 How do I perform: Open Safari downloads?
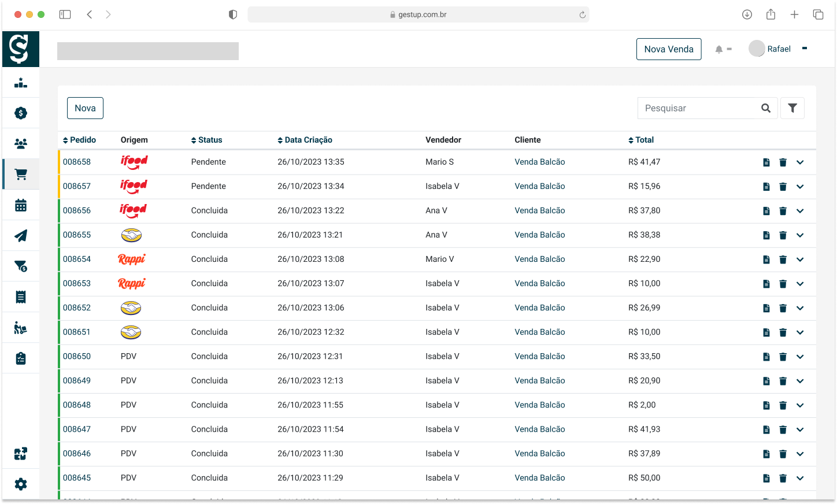coord(747,14)
